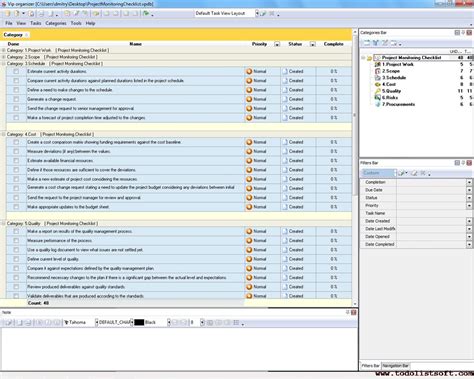The height and width of the screenshot is (379, 474).
Task: Check Done for 'Make appropriate updates to the budget sheet'
Action: (x=16, y=207)
